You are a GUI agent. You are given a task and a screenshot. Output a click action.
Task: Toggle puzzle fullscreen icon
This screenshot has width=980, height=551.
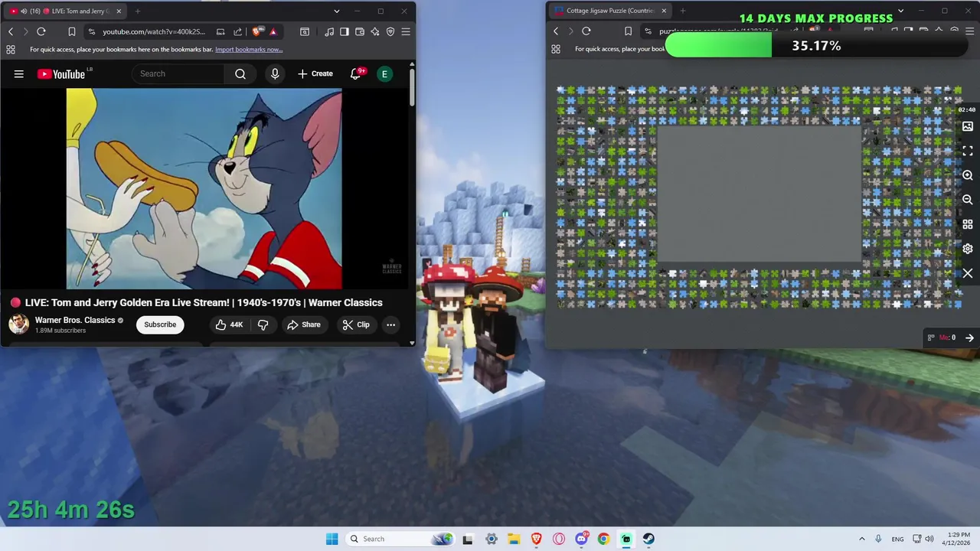pos(968,151)
